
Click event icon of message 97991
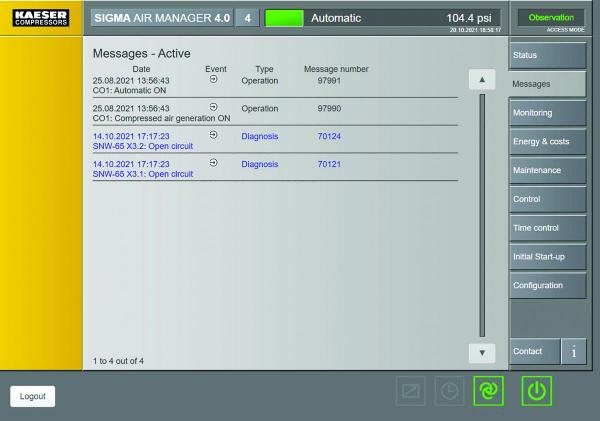point(214,79)
